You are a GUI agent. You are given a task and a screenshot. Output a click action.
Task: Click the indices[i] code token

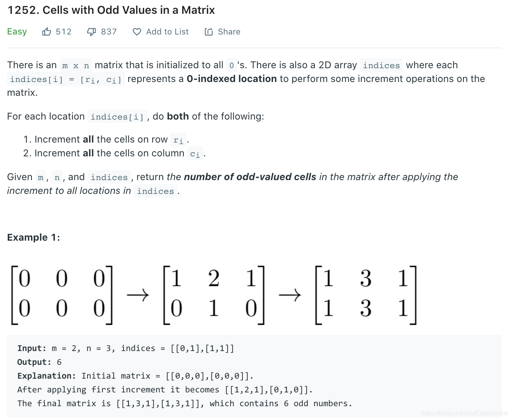click(117, 116)
